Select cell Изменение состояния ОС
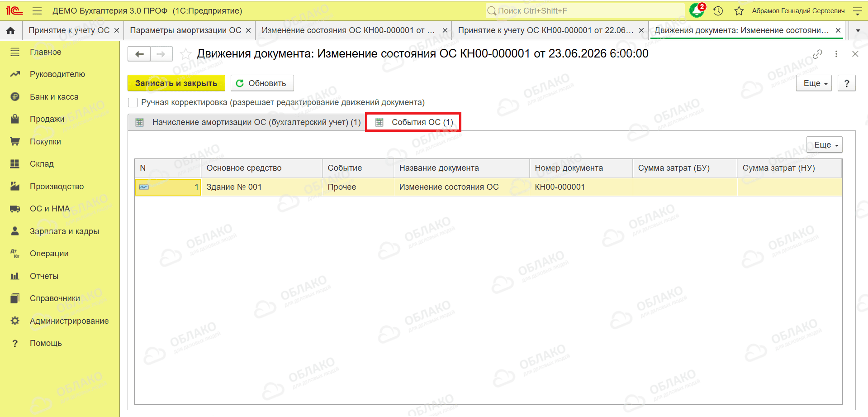This screenshot has width=868, height=417. tap(461, 187)
